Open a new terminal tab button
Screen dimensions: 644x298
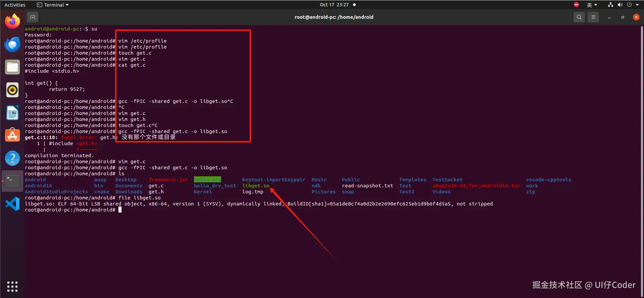tap(33, 17)
